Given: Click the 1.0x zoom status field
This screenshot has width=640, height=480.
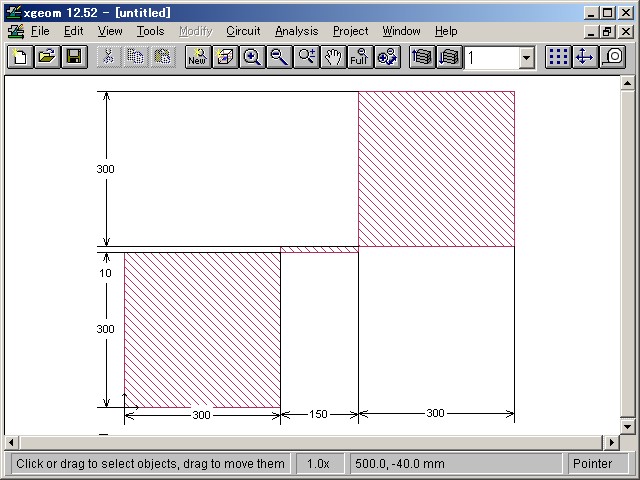Looking at the screenshot, I should click(x=318, y=464).
